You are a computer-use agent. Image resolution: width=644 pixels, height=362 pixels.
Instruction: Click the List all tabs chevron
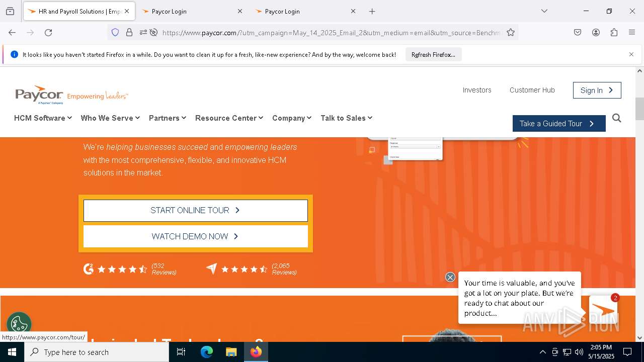coord(544,11)
